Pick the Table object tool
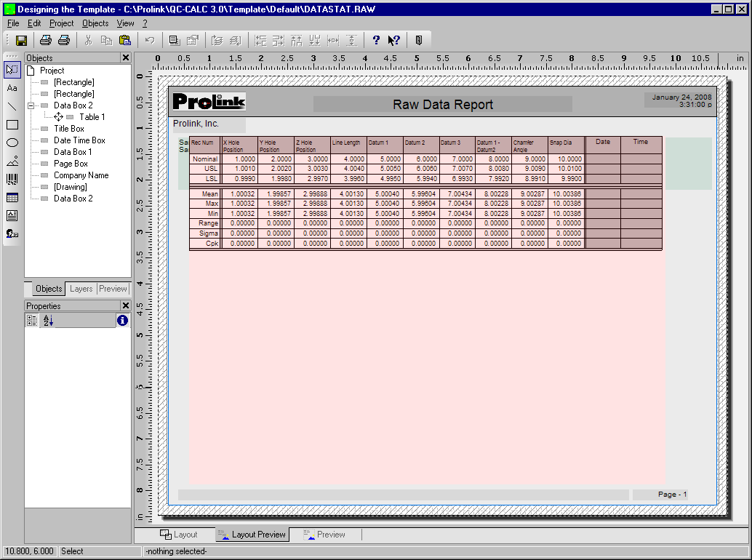Screen dimensions: 752x560 12,198
